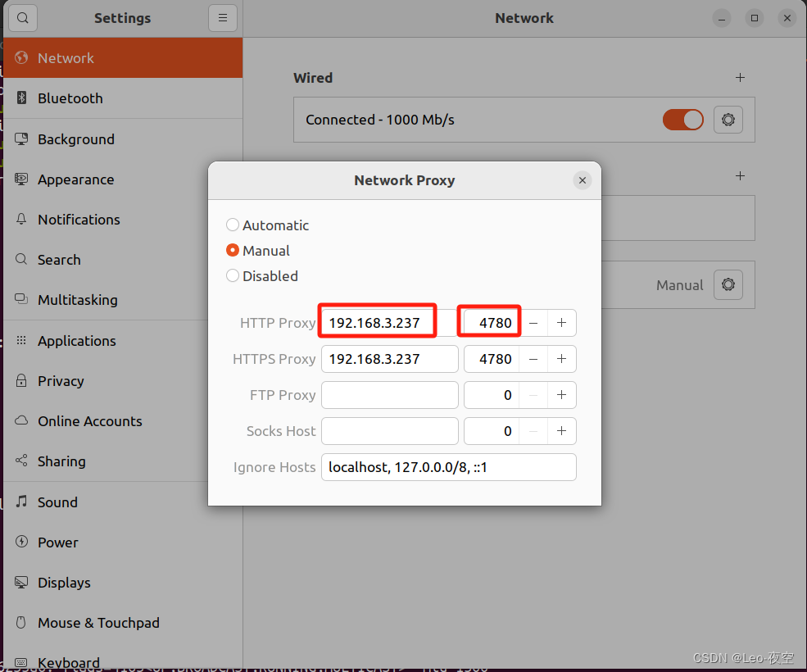This screenshot has height=672, width=807.
Task: Open Bluetooth settings
Action: (x=123, y=98)
